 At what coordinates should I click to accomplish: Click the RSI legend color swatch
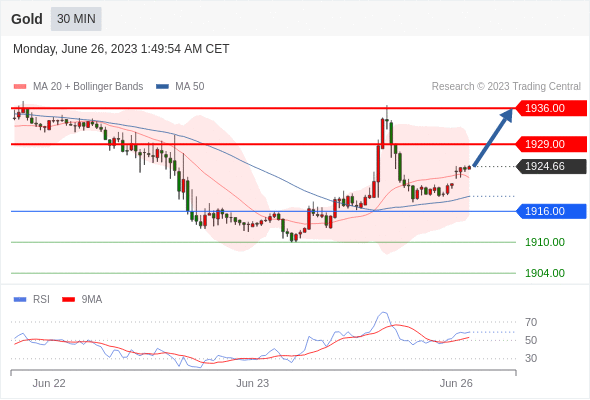point(20,300)
